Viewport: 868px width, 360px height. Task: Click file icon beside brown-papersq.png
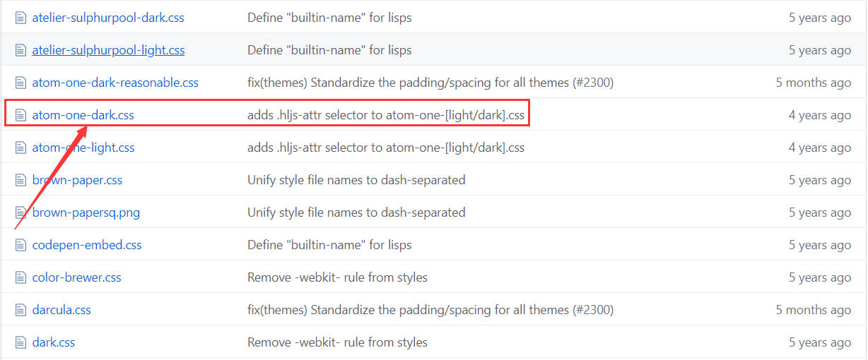pos(20,212)
